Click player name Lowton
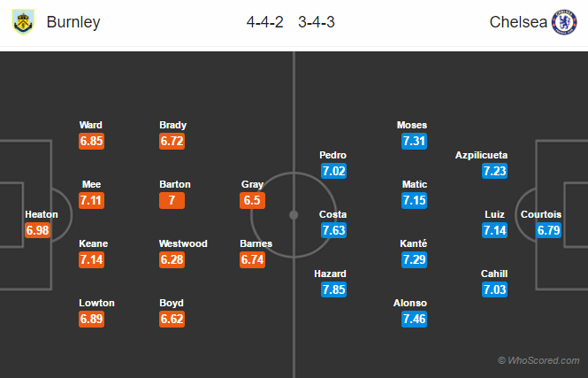Image resolution: width=588 pixels, height=378 pixels. pos(95,303)
